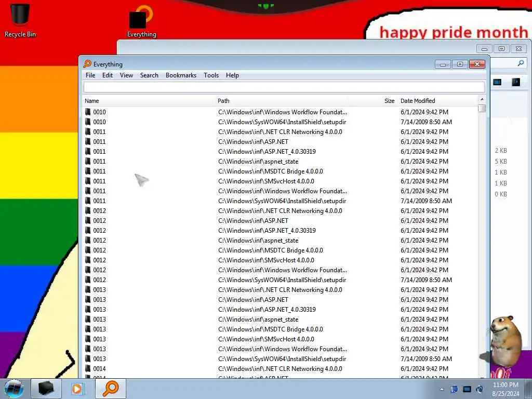
Task: Click the results scrollbar up arrow
Action: [x=482, y=99]
